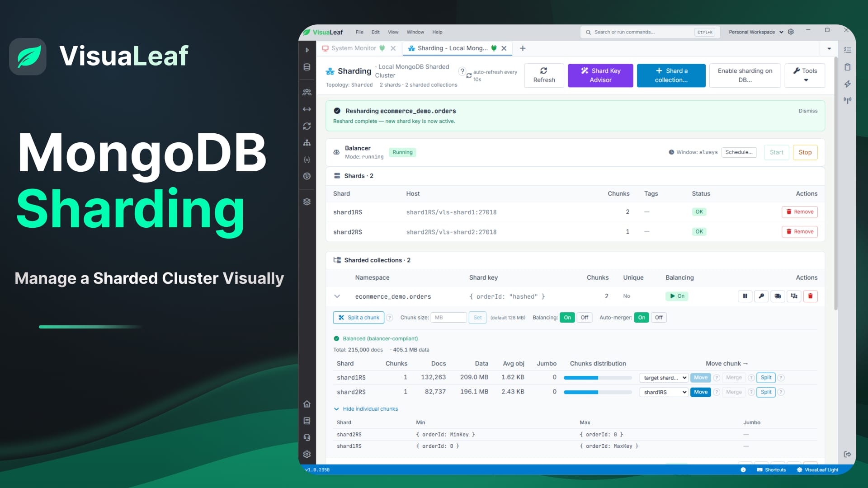Focus the Chunk size MB input

[448, 318]
